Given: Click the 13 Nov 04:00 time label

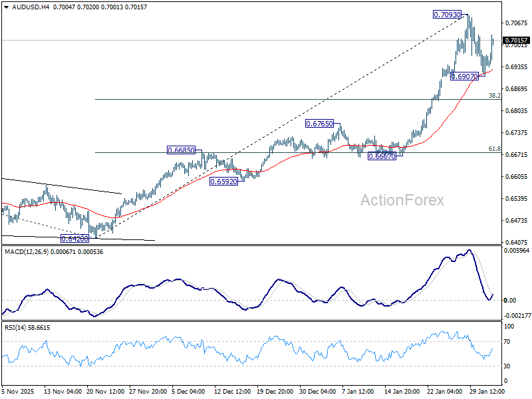Looking at the screenshot, I should click(x=63, y=391).
